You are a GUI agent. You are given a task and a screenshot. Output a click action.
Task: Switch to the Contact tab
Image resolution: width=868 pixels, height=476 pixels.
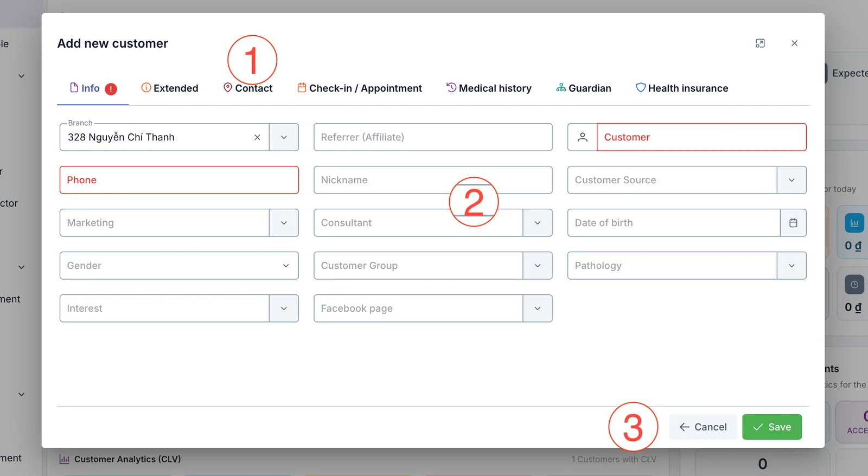(248, 88)
